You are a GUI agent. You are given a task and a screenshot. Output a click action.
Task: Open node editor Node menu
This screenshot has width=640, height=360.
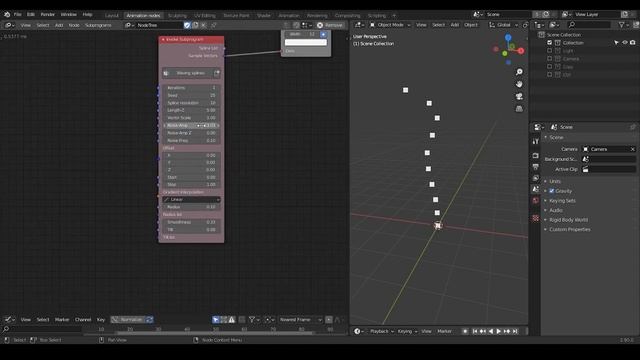tap(74, 25)
